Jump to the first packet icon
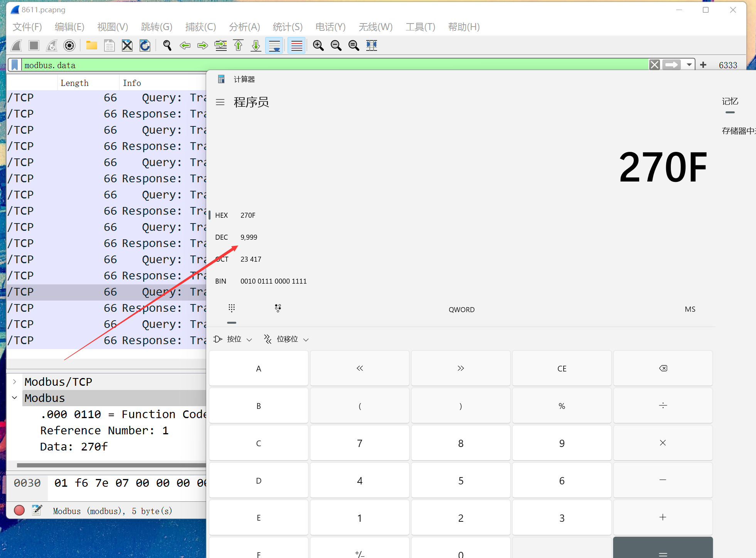The image size is (756, 558). click(x=238, y=45)
